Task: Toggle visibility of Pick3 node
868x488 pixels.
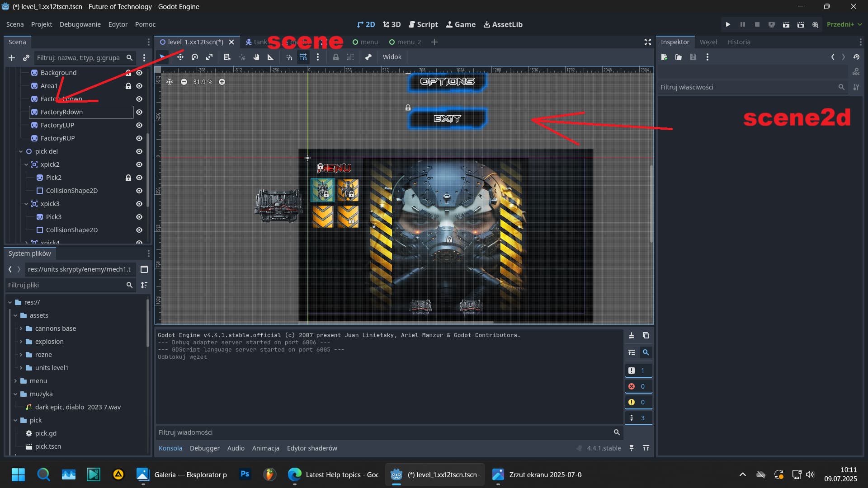Action: tap(139, 217)
